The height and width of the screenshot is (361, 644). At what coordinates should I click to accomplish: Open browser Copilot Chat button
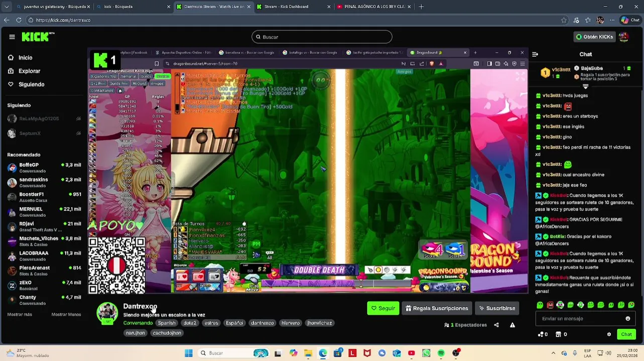630,20
